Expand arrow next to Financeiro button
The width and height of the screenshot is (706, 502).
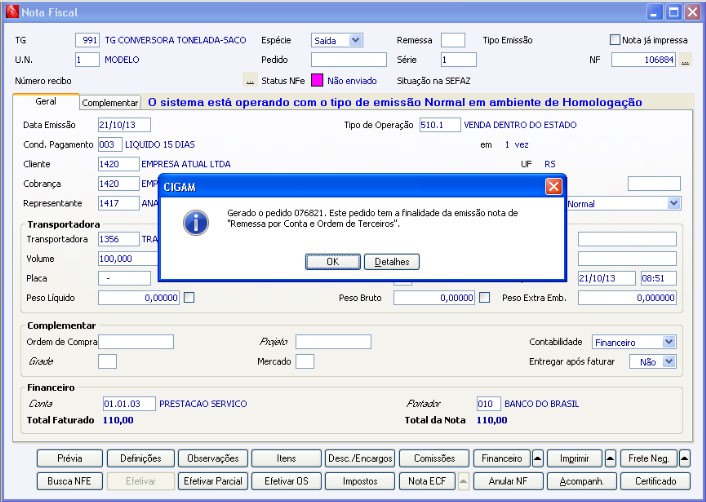(x=538, y=458)
